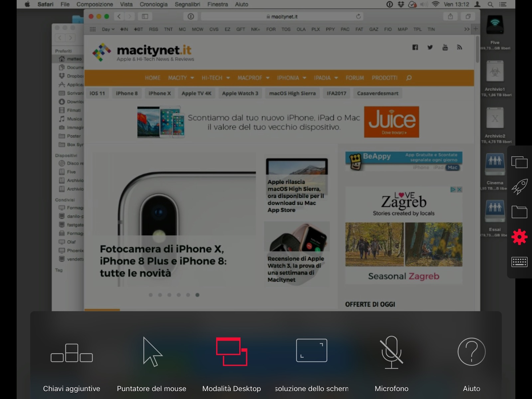Click the Wi-Fi icon in the menu bar
Image resolution: width=532 pixels, height=399 pixels.
tap(436, 4)
